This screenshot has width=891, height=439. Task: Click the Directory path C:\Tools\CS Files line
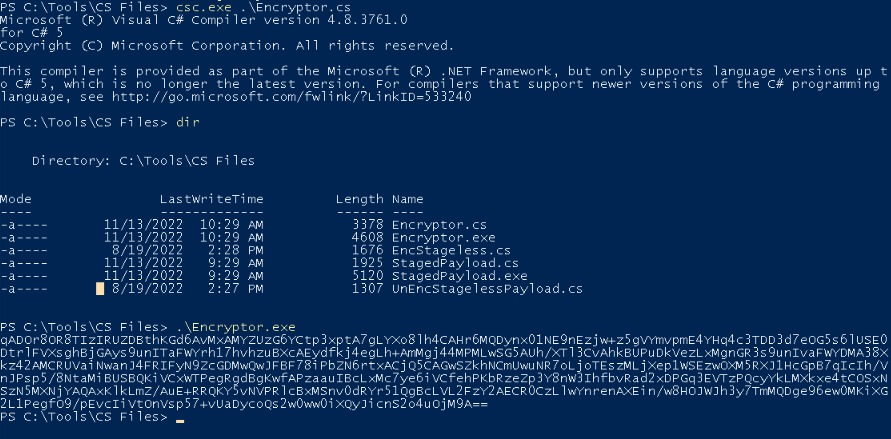pos(143,161)
